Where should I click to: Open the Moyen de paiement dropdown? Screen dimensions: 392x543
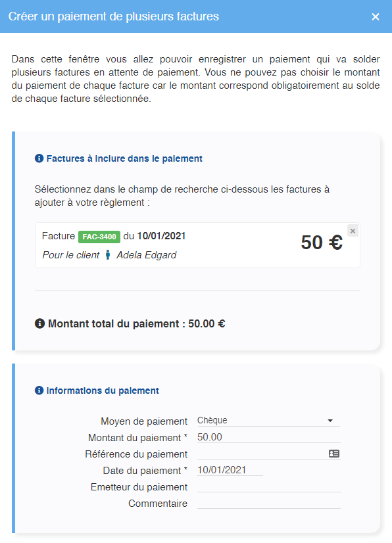click(x=268, y=421)
